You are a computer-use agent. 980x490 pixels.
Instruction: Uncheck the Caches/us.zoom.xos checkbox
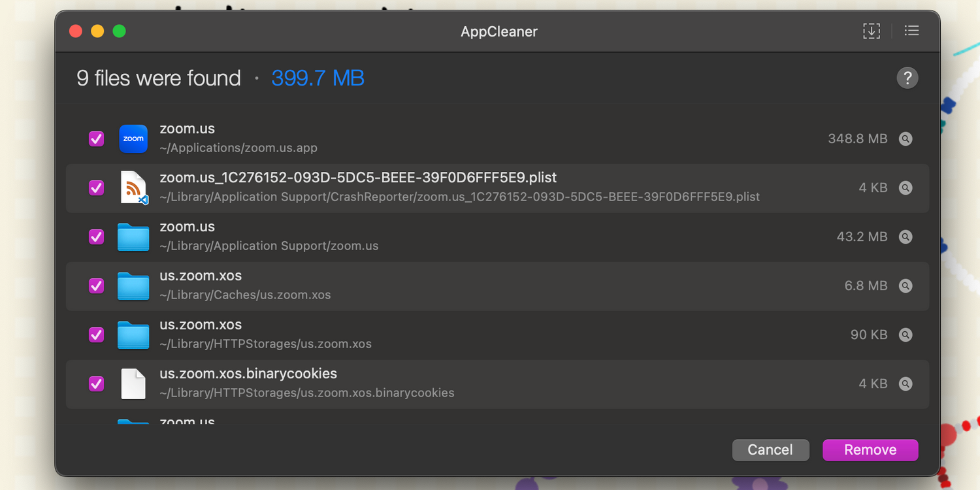96,286
